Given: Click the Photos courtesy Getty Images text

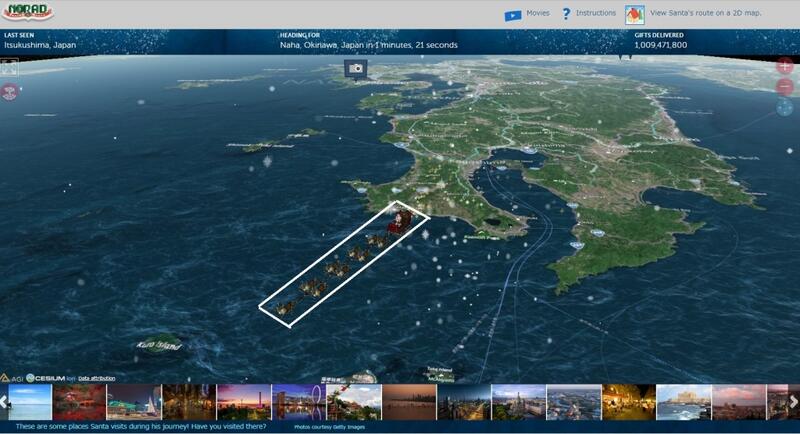Looking at the screenshot, I should [x=330, y=427].
